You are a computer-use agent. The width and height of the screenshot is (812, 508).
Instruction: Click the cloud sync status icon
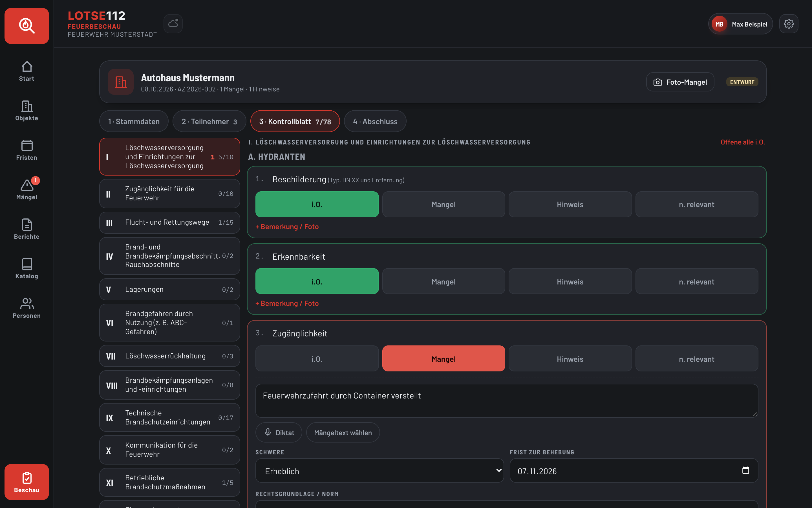pyautogui.click(x=173, y=23)
